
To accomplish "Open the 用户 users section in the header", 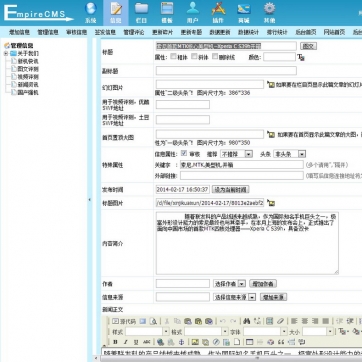I will point(193,13).
